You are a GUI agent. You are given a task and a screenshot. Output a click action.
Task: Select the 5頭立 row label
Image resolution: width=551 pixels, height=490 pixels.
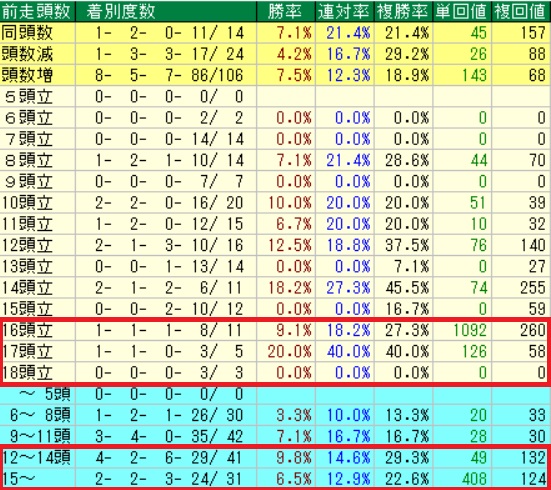tap(29, 97)
